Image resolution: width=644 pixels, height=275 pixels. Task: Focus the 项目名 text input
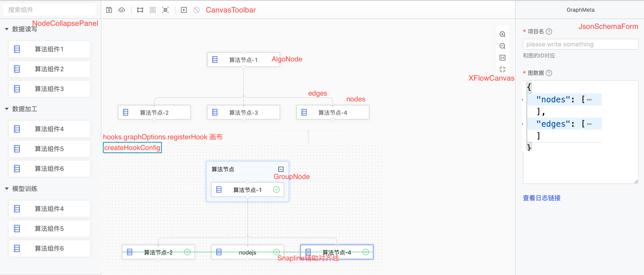click(x=580, y=44)
